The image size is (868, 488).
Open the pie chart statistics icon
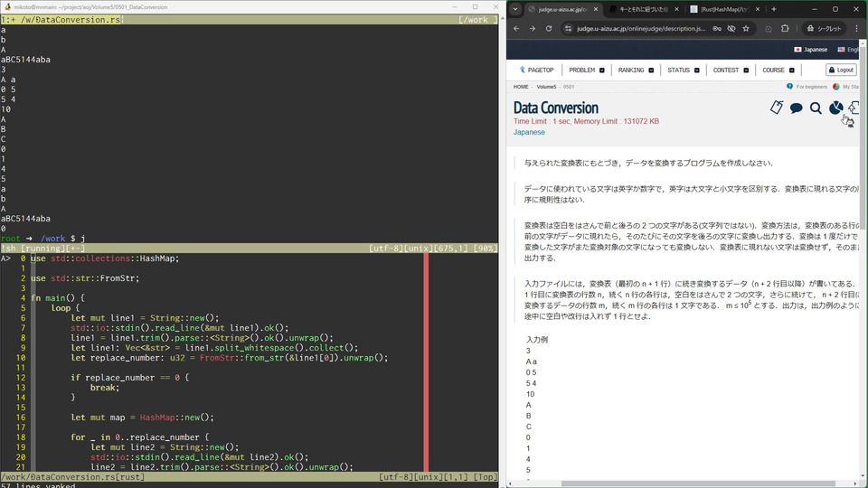(835, 108)
